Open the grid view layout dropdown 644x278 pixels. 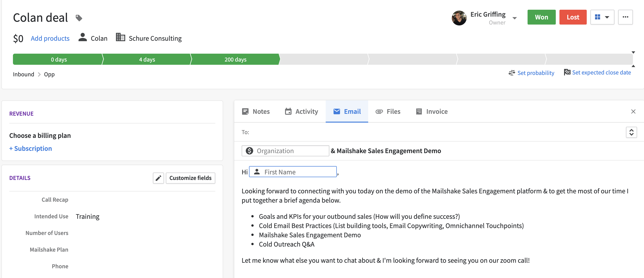pos(602,17)
